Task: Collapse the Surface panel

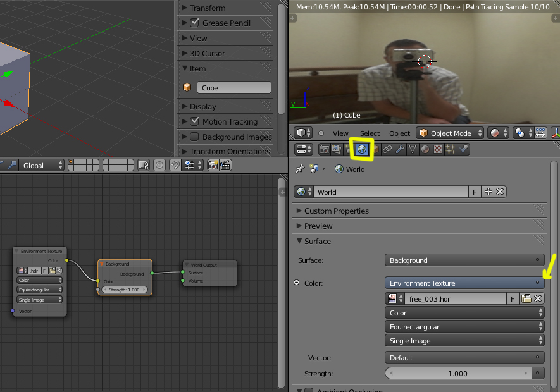Action: (420, 241)
